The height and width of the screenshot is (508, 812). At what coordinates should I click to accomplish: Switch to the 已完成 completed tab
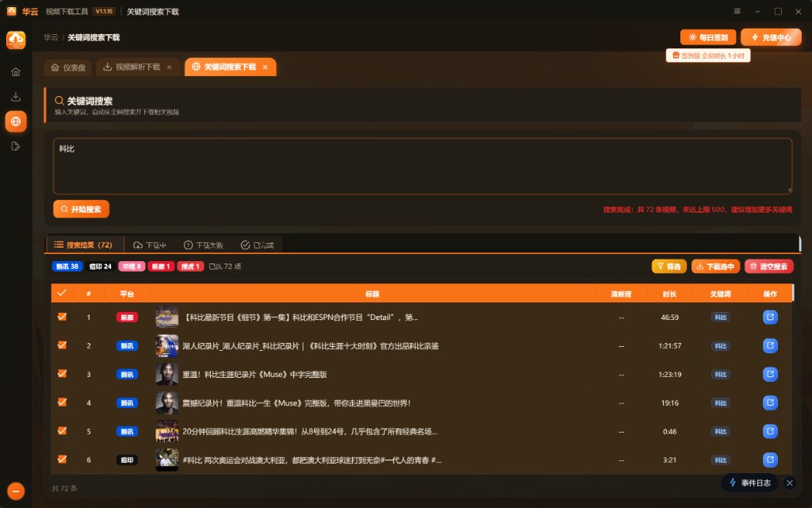257,244
